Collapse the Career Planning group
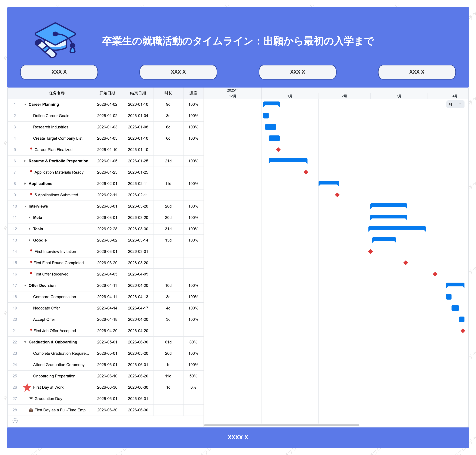 point(25,104)
